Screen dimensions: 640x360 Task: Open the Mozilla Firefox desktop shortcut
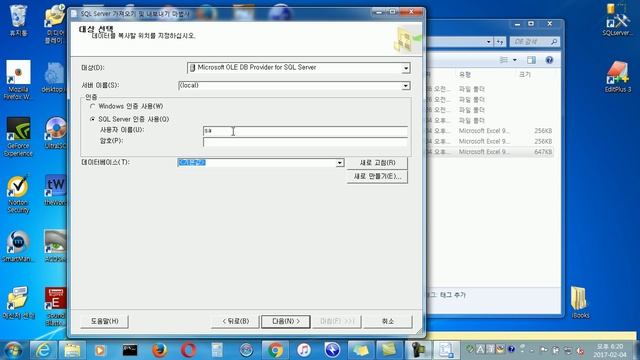point(18,80)
